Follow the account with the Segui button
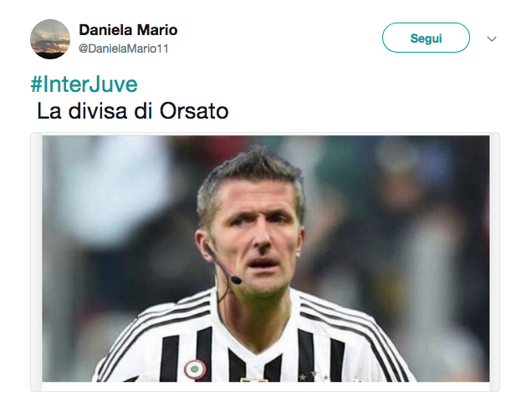The height and width of the screenshot is (396, 532). (426, 38)
